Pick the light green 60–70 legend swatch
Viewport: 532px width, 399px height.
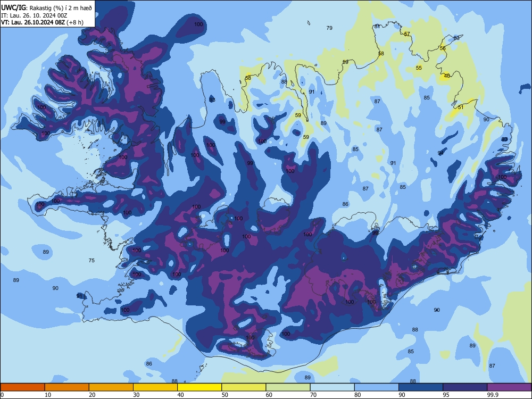click(288, 387)
